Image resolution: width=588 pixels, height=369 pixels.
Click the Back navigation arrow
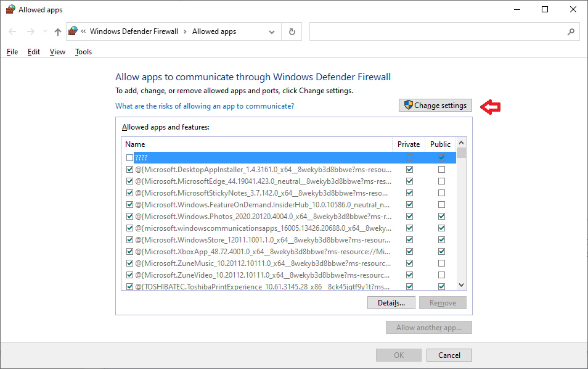point(12,31)
